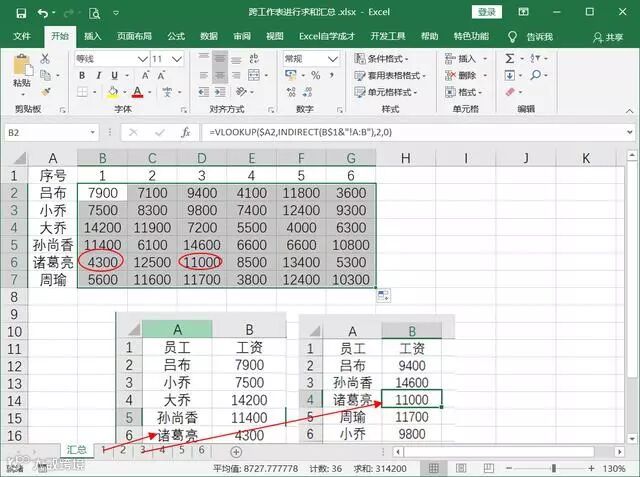Toggle italic formatting
Image resolution: width=640 pixels, height=477 pixels.
pos(98,75)
